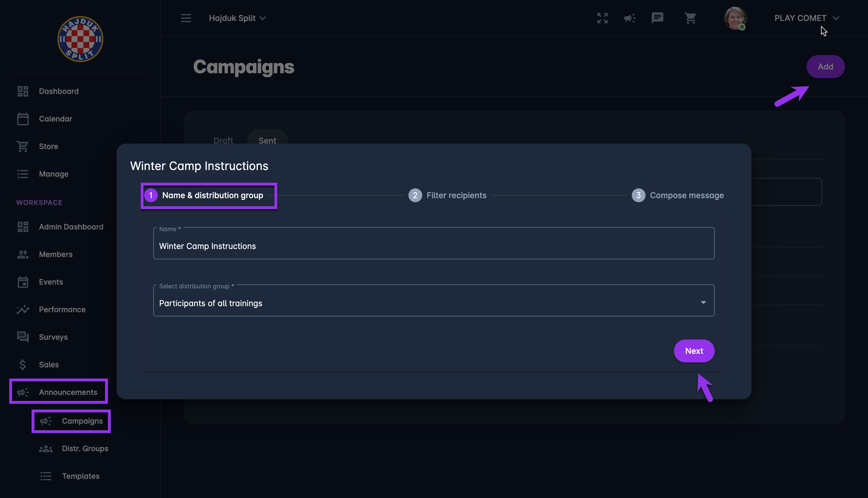The height and width of the screenshot is (498, 868).
Task: Switch to the Sent tab
Action: [x=267, y=140]
